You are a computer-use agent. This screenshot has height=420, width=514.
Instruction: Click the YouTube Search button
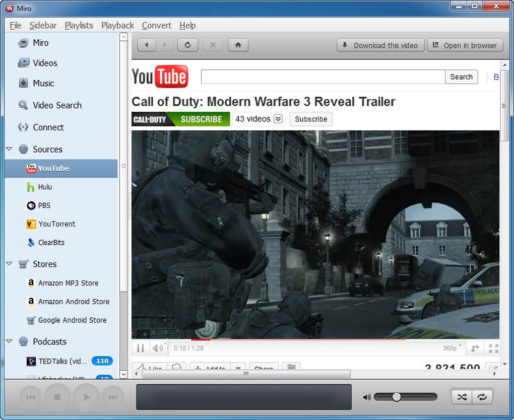[x=461, y=77]
